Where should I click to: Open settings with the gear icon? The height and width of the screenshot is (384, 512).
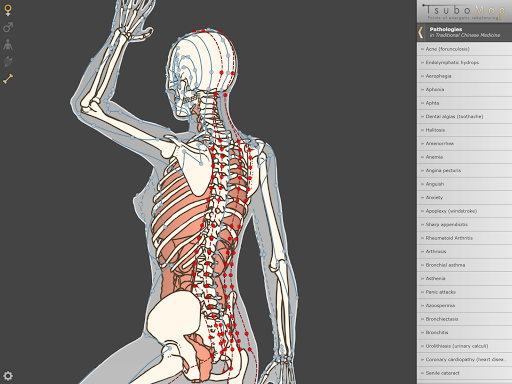pyautogui.click(x=8, y=376)
